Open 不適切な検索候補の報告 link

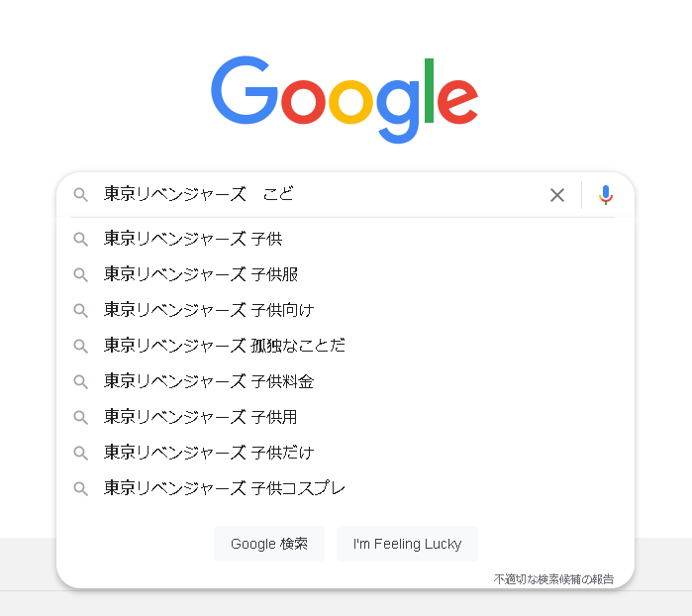click(x=553, y=579)
